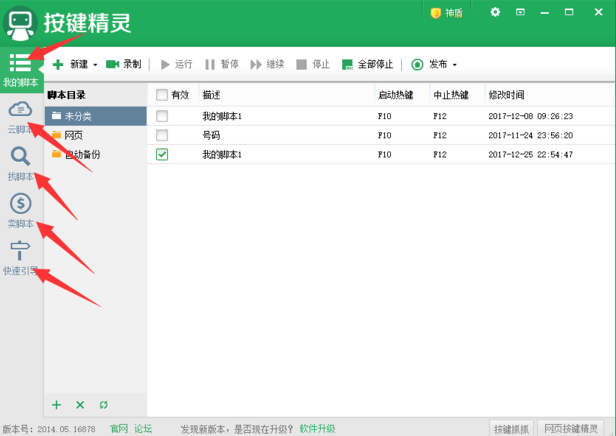
Task: Check the 号码 row checkbox
Action: (x=162, y=135)
